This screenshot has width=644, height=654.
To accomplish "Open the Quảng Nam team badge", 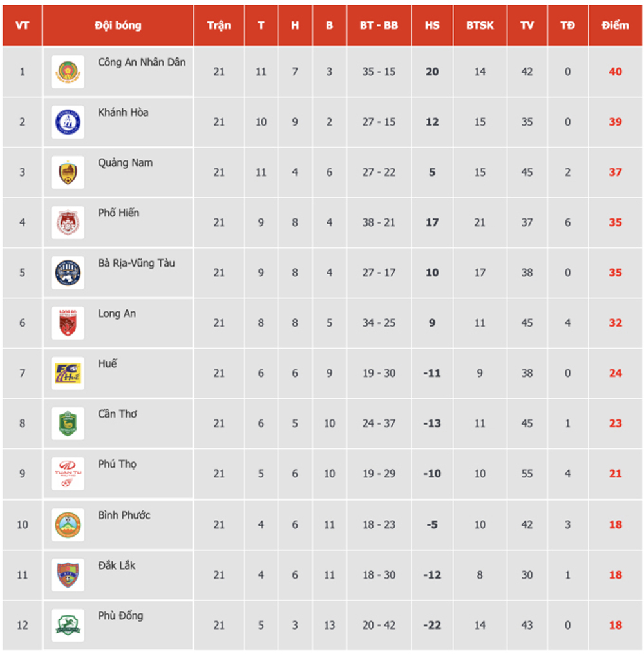I will click(x=68, y=172).
